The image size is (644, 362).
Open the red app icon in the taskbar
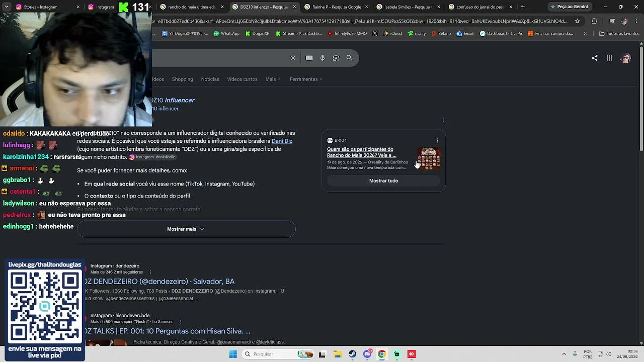pyautogui.click(x=412, y=354)
